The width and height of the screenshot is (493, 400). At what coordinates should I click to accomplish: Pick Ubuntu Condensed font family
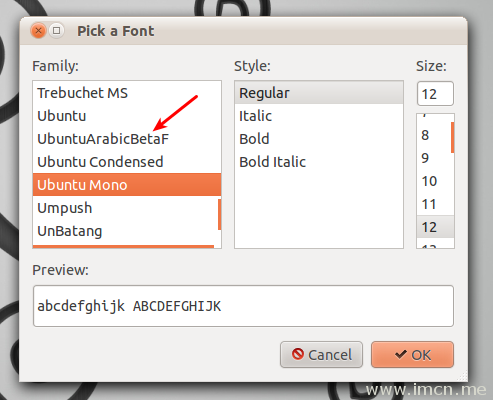[127, 162]
